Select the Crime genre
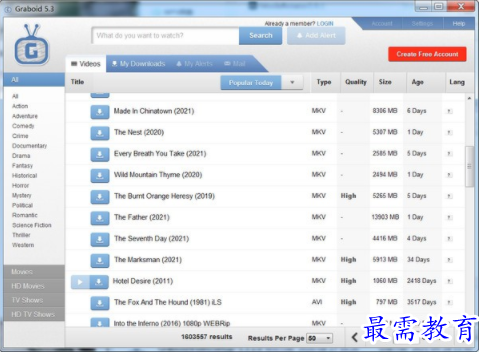Image resolution: width=485 pixels, height=360 pixels. 20,136
